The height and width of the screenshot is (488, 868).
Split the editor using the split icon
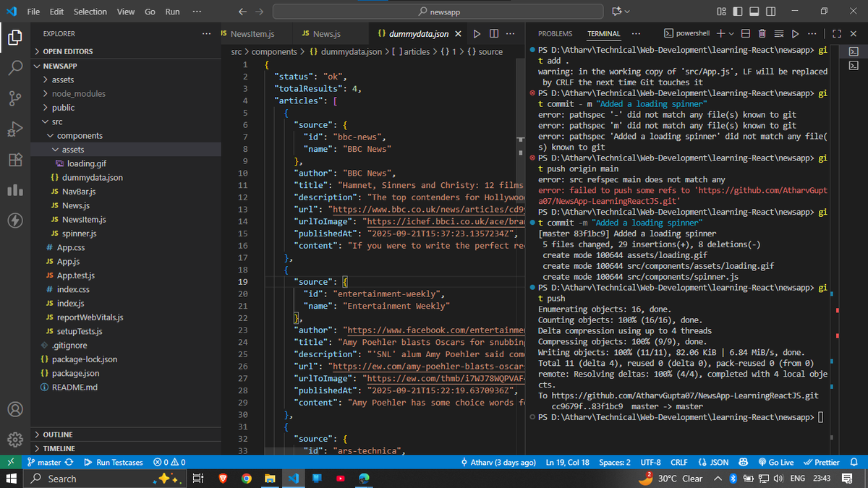(493, 33)
